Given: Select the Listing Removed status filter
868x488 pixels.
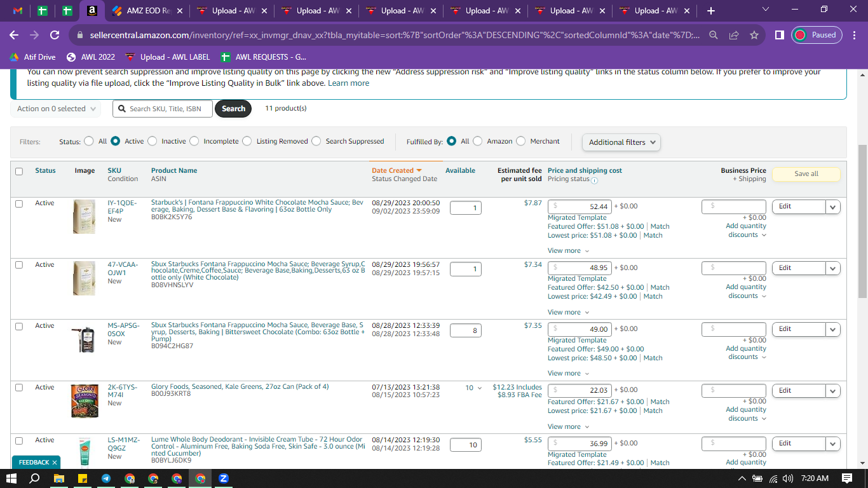Looking at the screenshot, I should pyautogui.click(x=247, y=142).
